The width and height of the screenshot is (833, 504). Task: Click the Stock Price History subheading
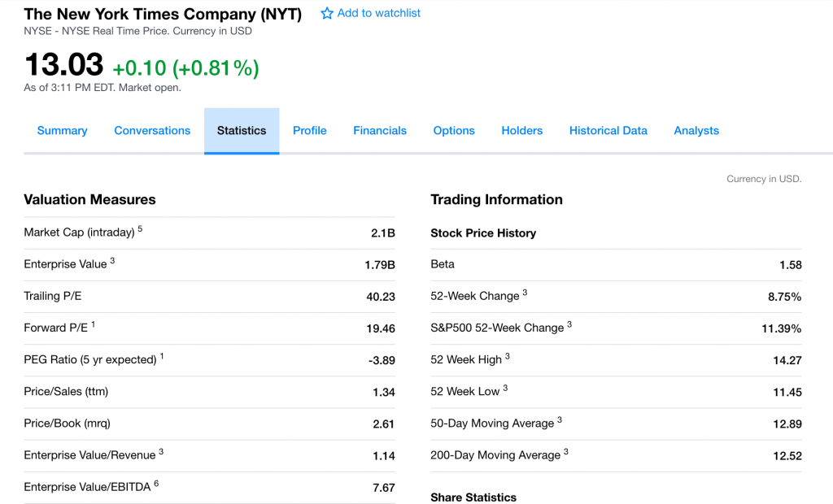[483, 233]
